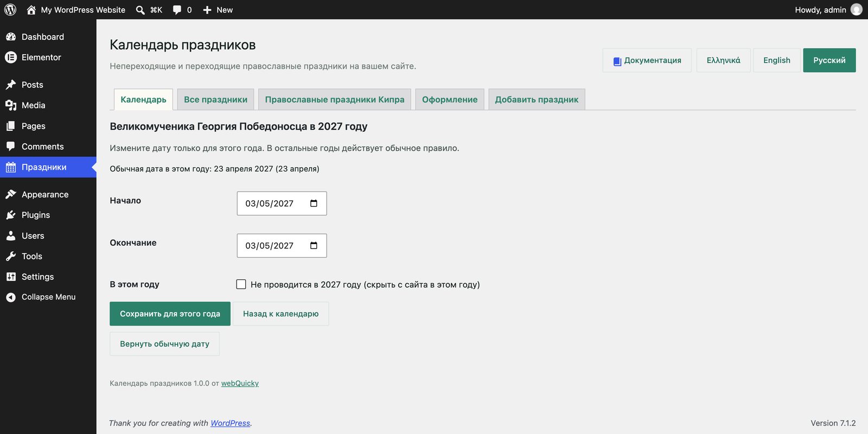Open the admin user avatar

(857, 10)
